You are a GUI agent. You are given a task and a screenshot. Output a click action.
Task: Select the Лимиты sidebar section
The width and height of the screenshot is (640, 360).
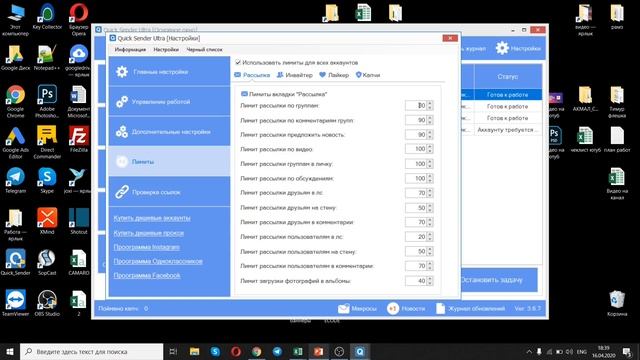tap(169, 162)
